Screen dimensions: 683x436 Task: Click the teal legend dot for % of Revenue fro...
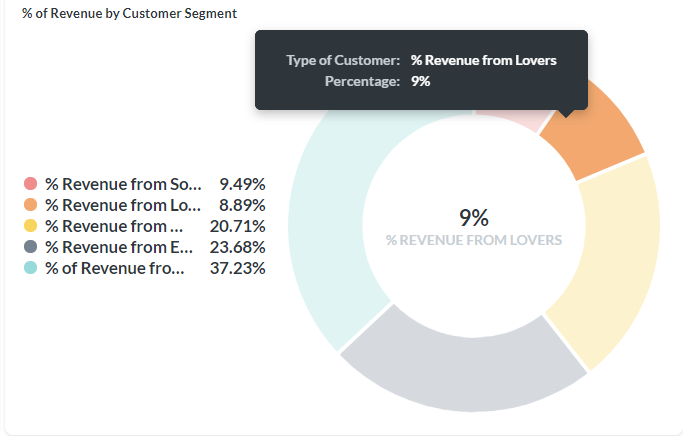click(30, 267)
